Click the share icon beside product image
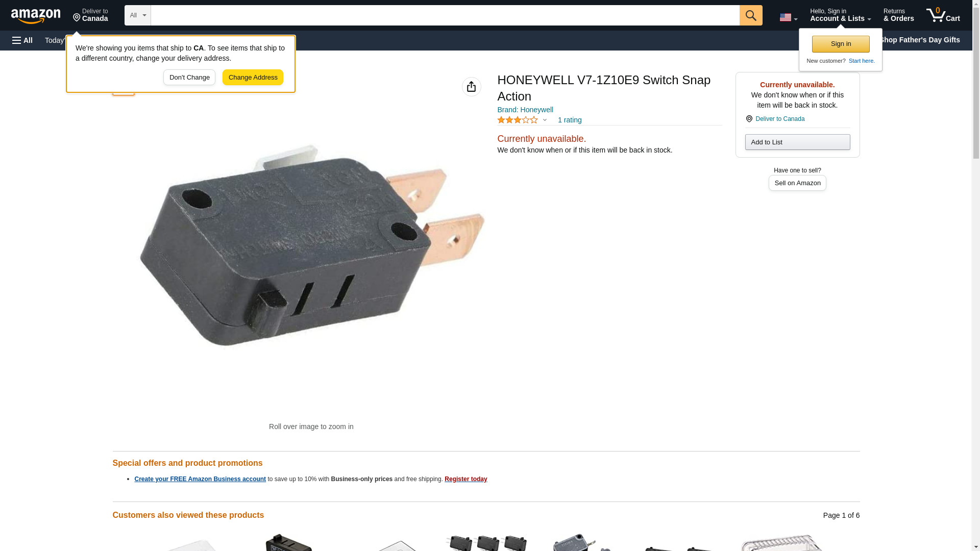This screenshot has width=980, height=551. [x=471, y=87]
